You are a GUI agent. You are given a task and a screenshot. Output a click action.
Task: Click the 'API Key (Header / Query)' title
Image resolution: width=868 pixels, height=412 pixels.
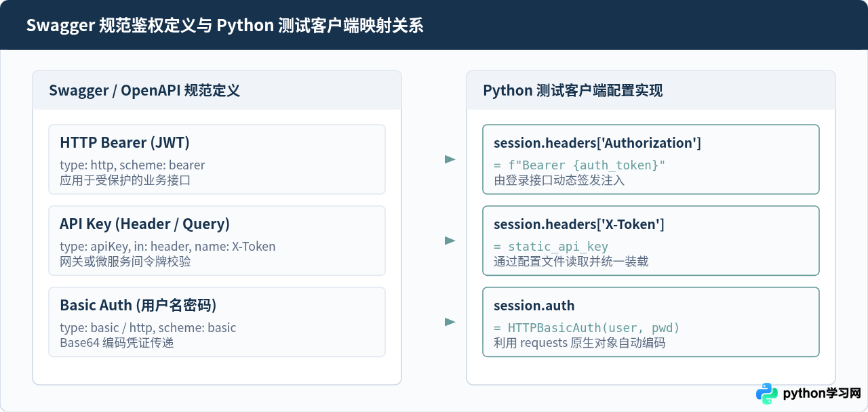pos(144,224)
